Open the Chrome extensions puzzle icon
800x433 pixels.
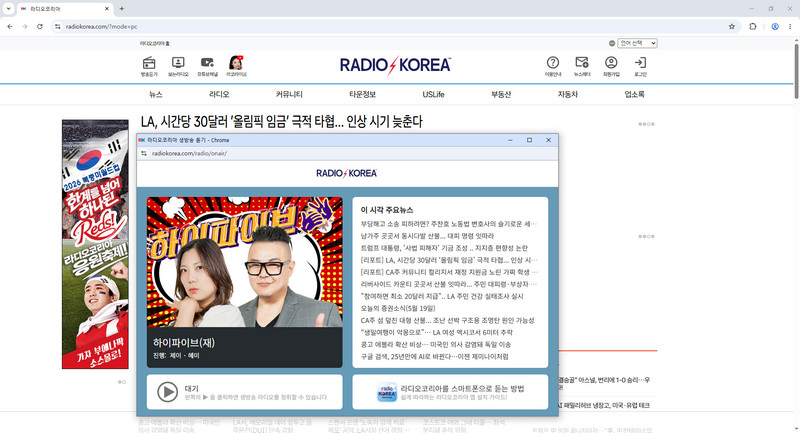click(x=753, y=27)
